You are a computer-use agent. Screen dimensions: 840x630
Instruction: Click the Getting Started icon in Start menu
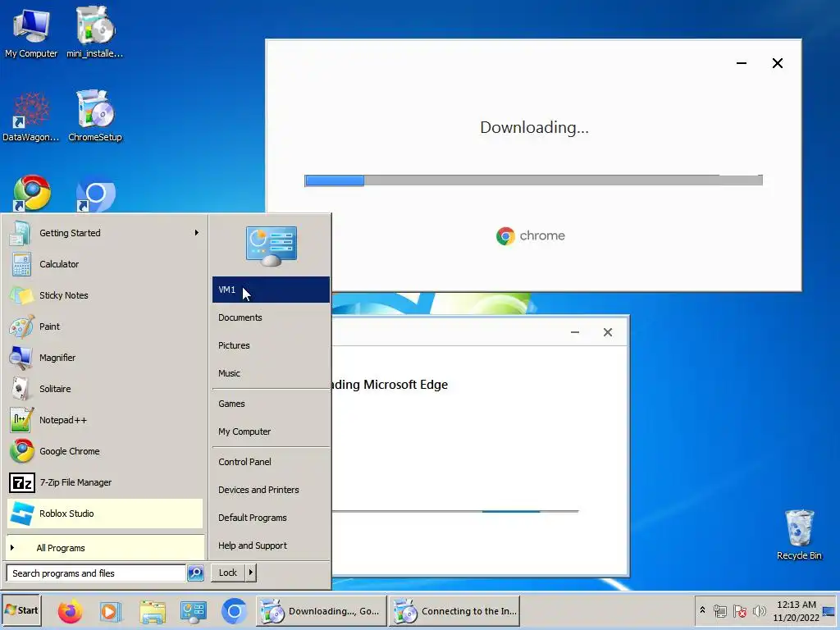pyautogui.click(x=21, y=233)
